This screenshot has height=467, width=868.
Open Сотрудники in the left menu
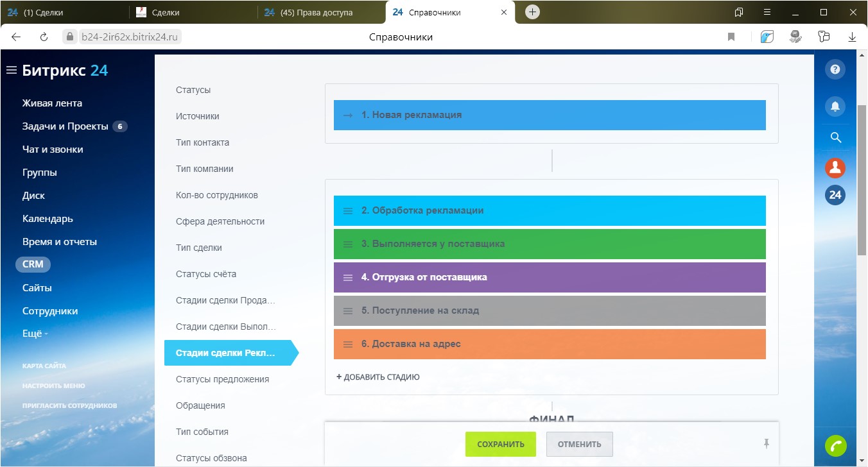click(50, 311)
